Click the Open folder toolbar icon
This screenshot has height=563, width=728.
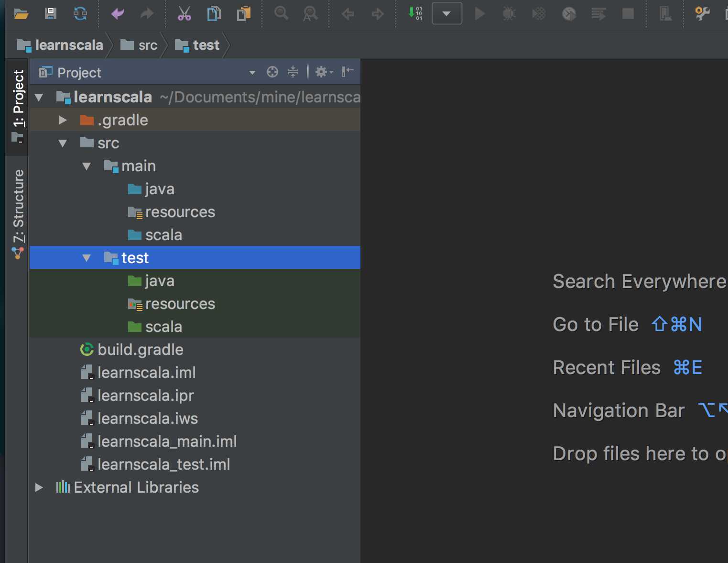point(21,14)
